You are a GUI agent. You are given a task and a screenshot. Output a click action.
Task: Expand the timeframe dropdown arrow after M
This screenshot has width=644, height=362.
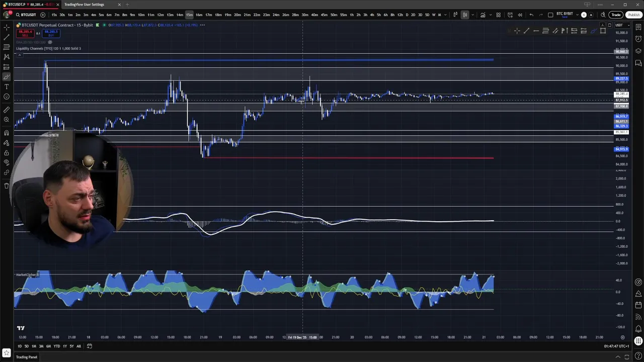point(446,15)
